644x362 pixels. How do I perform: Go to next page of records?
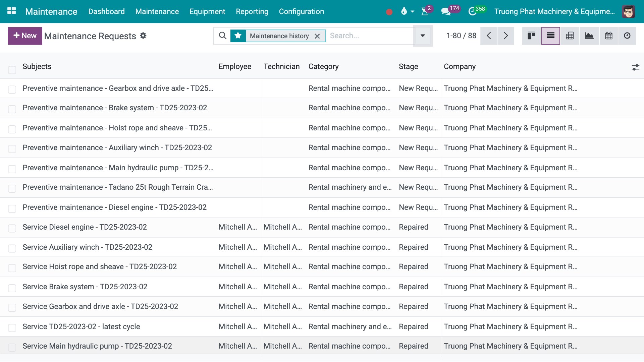coord(505,36)
